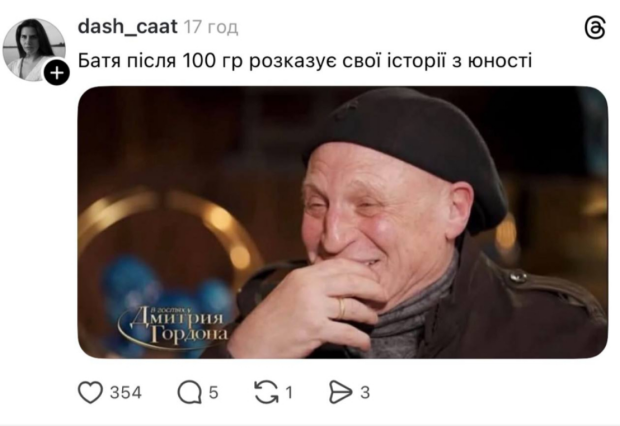620x426 pixels.
Task: View the 354 likes count
Action: tap(126, 393)
